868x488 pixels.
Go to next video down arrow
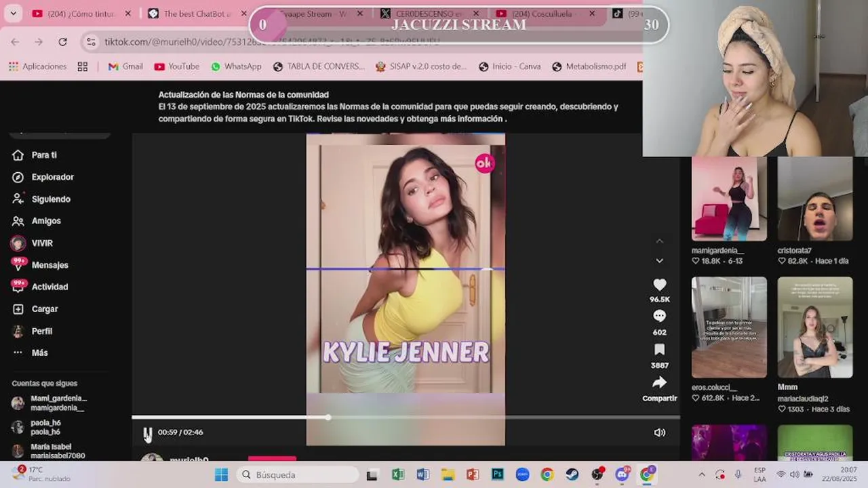click(659, 261)
